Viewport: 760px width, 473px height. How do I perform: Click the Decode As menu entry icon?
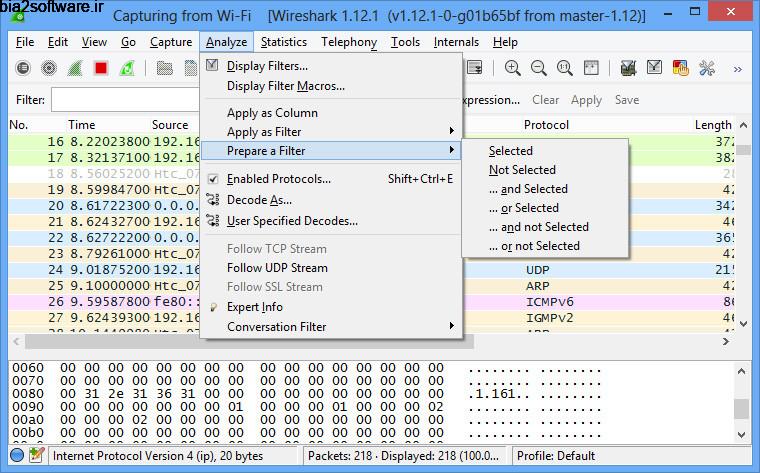click(213, 199)
